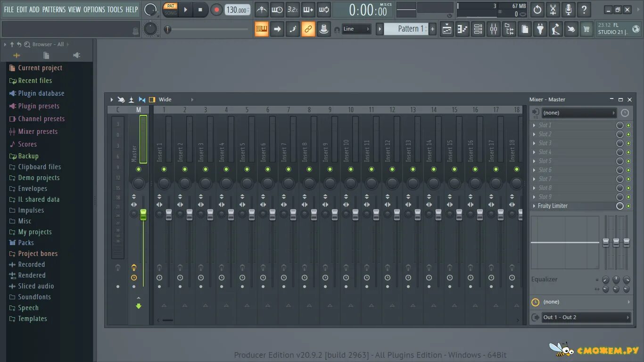Click the countdown before recording icon
644x362 pixels.
tap(293, 9)
